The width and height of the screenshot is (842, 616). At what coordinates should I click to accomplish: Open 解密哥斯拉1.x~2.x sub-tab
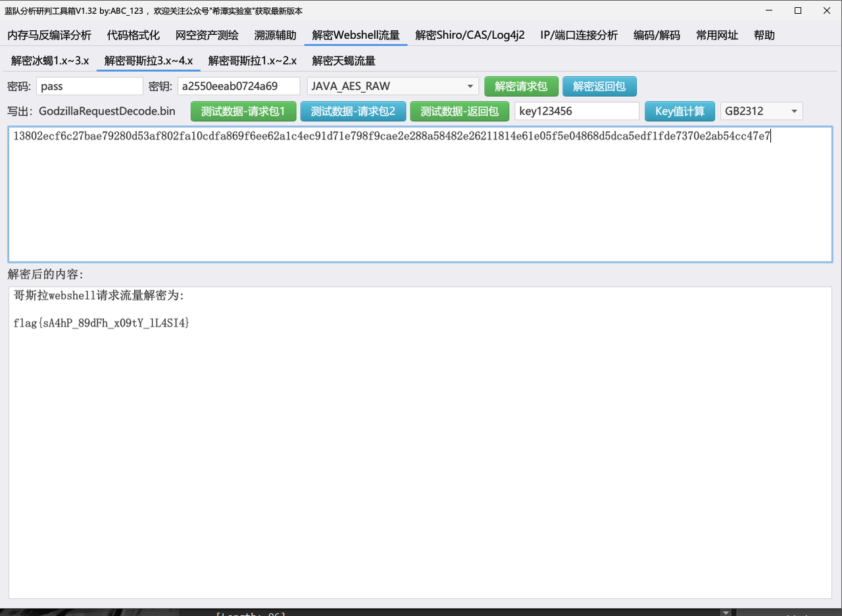coord(253,61)
